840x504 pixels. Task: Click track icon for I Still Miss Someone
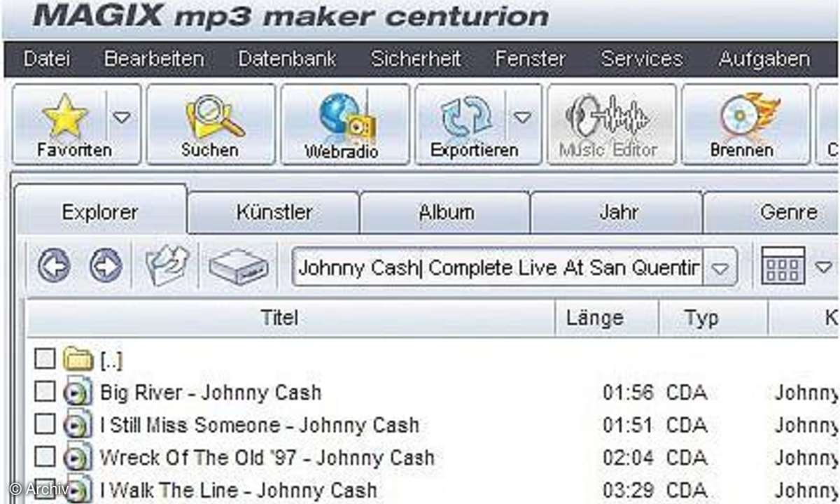pyautogui.click(x=77, y=425)
